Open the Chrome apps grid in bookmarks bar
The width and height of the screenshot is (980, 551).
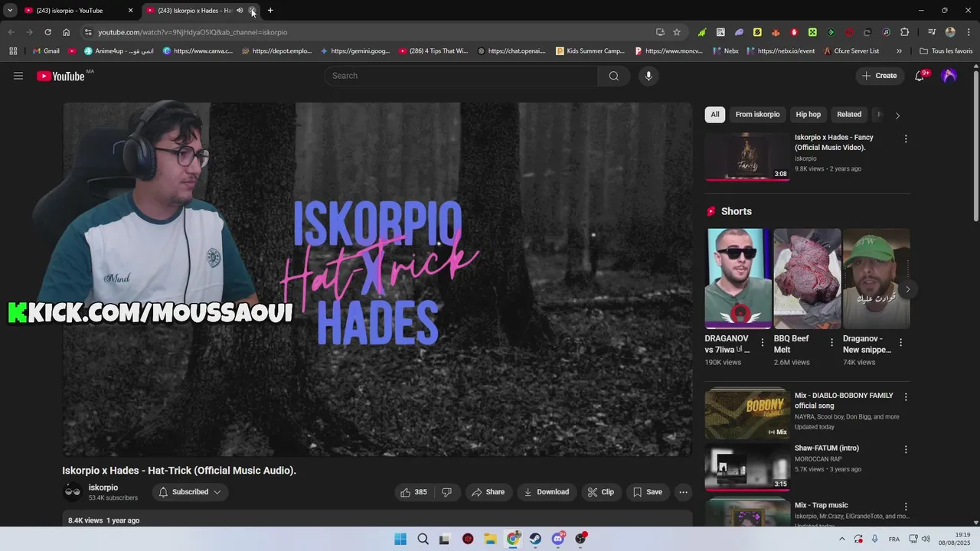click(x=13, y=51)
